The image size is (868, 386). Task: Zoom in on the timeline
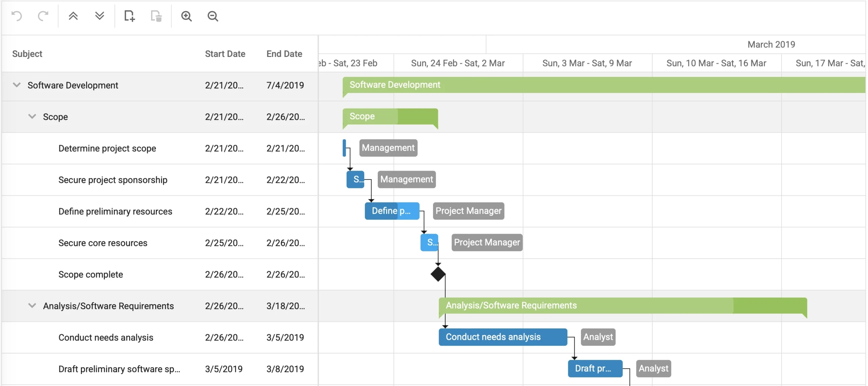[187, 16]
